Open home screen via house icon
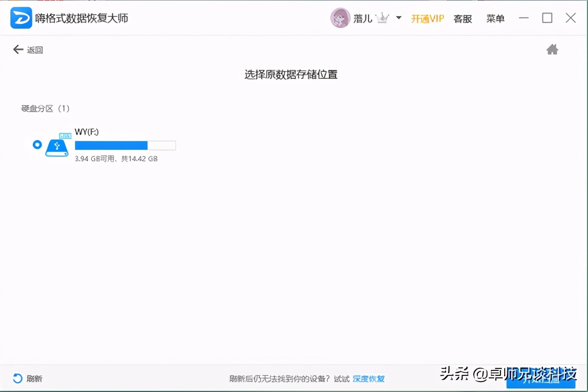 point(553,49)
